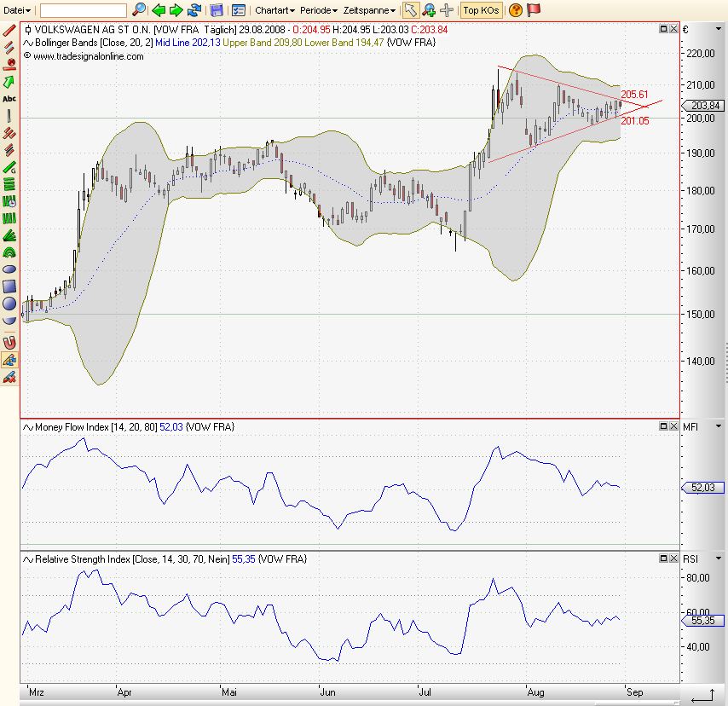Go back with the green left arrow
The width and height of the screenshot is (728, 706).
159,9
